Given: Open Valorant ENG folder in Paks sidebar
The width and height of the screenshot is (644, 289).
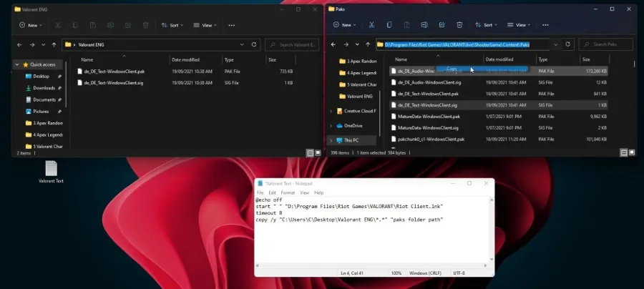Looking at the screenshot, I should tap(359, 97).
